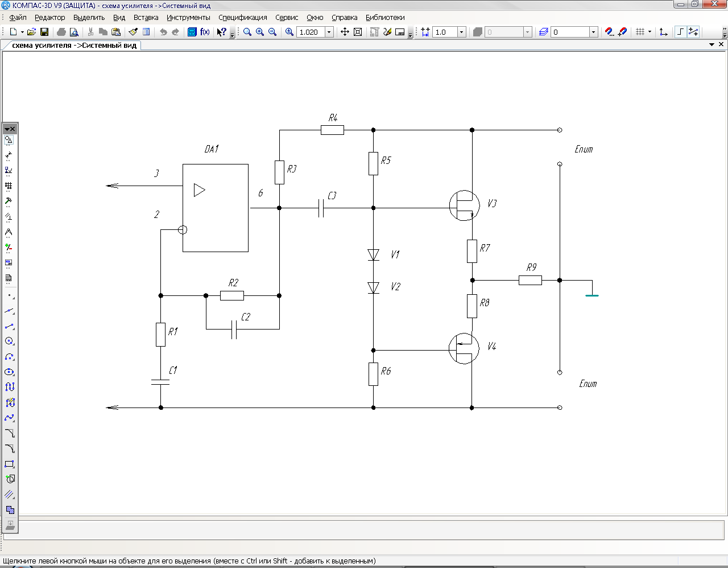
Task: Select the rectangle drawing tool
Action: (x=9, y=464)
